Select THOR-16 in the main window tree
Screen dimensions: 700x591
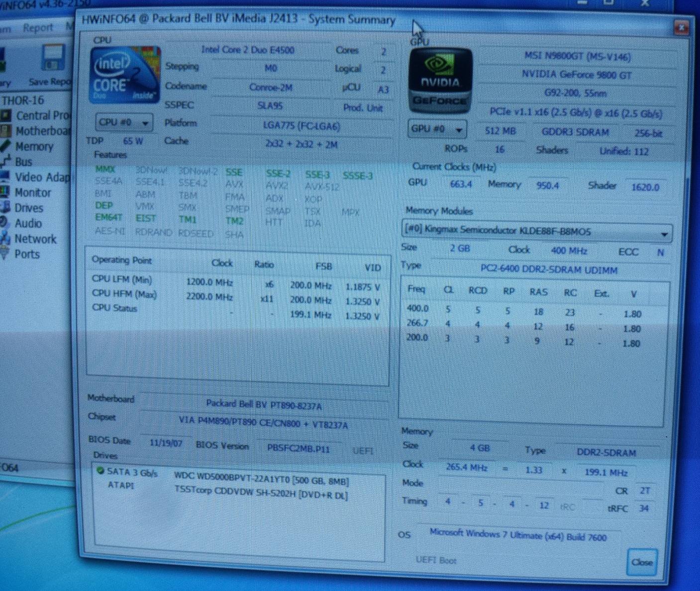[23, 101]
